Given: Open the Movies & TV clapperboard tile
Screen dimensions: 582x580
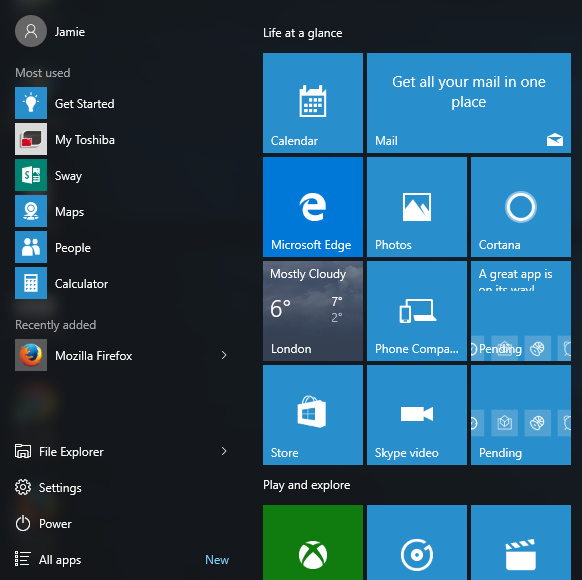Looking at the screenshot, I should point(521,542).
